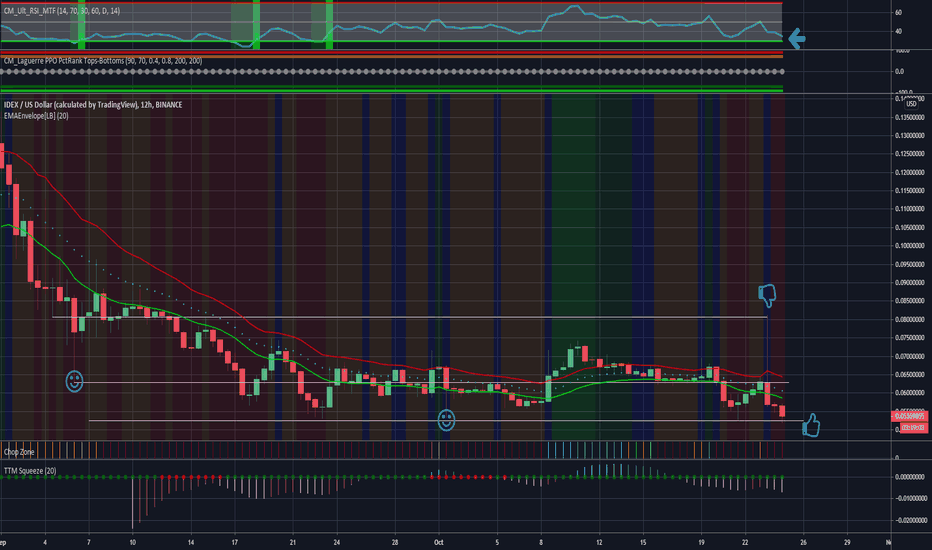The image size is (932, 550).
Task: Open CM_Laguerre PPO PctRank Tops-Bottoms legend
Action: (x=103, y=61)
